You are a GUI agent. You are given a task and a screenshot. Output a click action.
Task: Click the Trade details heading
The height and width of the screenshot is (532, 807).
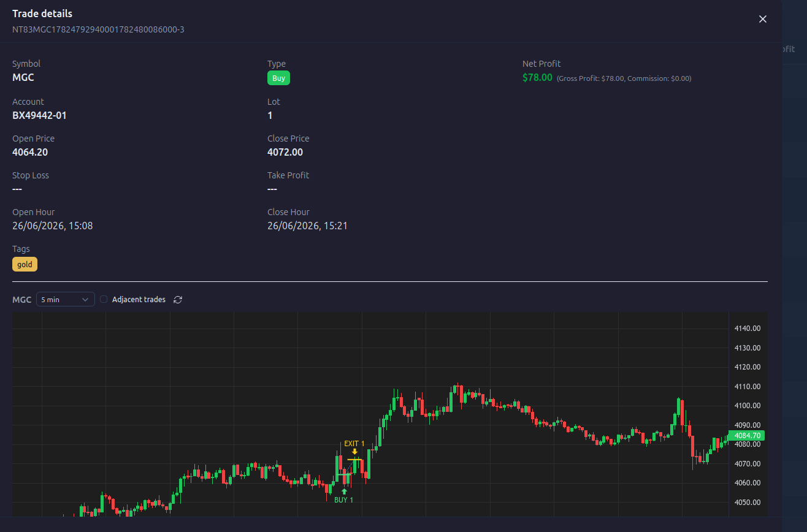tap(42, 13)
